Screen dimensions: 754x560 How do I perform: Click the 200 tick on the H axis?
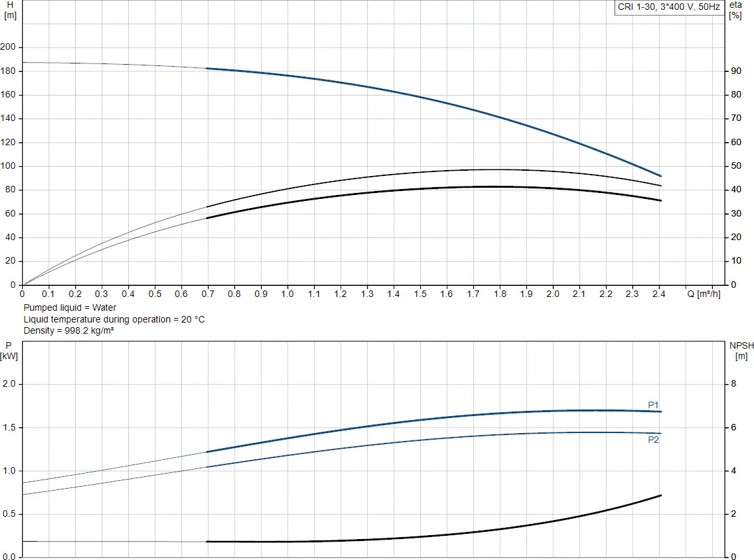coord(8,46)
